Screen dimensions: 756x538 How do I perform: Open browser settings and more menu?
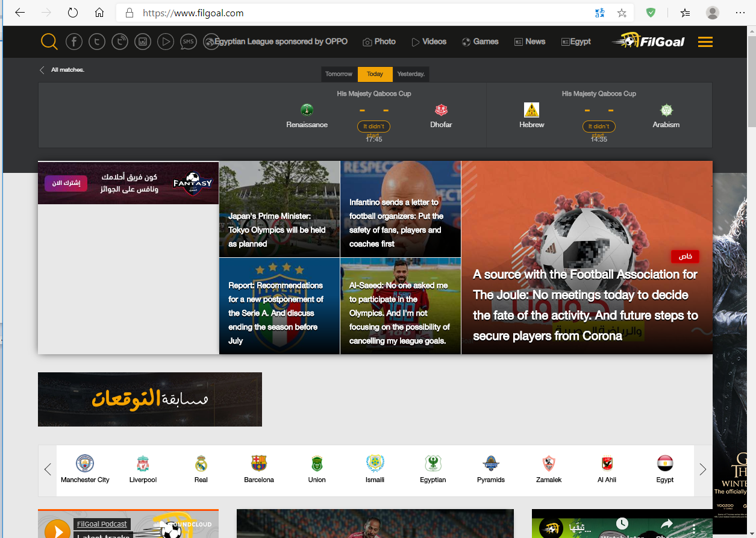point(740,13)
